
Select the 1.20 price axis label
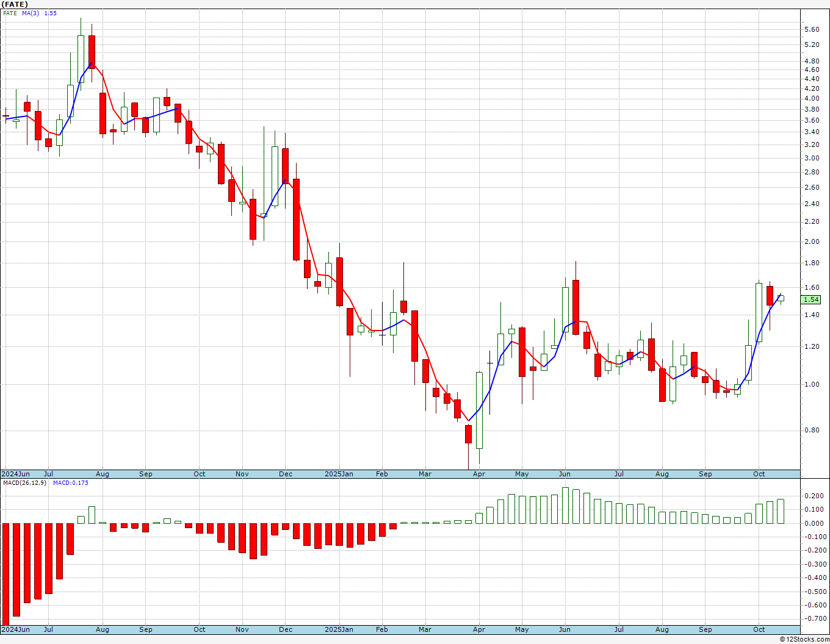click(812, 346)
